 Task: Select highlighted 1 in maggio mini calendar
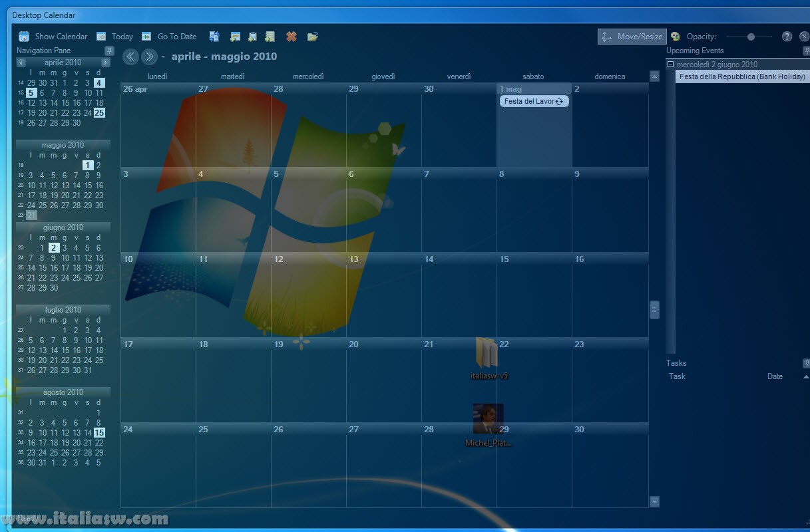[87, 165]
